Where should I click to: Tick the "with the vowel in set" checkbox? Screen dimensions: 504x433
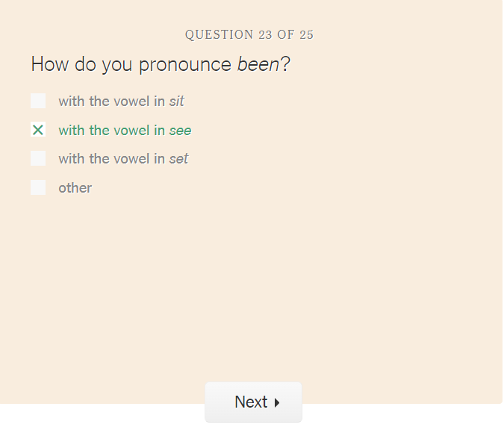(x=38, y=158)
